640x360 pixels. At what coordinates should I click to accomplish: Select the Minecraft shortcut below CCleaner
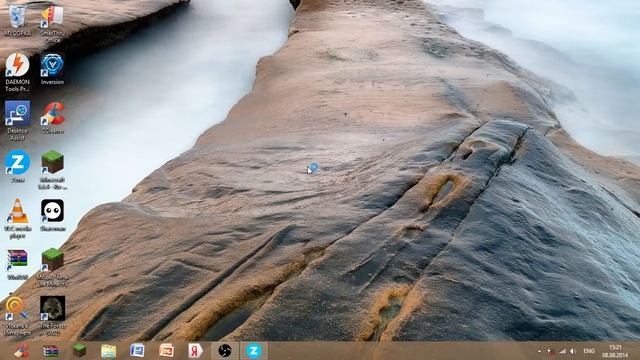[x=52, y=170]
